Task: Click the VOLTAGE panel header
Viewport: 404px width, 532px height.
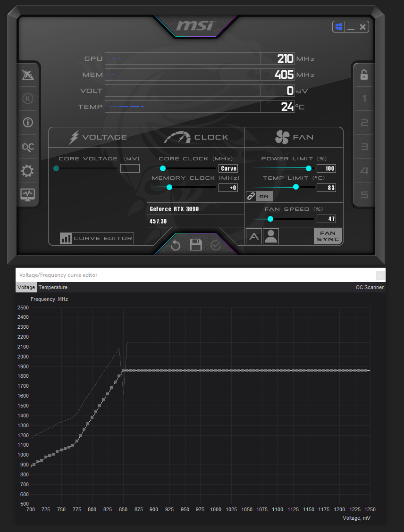Action: coord(98,137)
